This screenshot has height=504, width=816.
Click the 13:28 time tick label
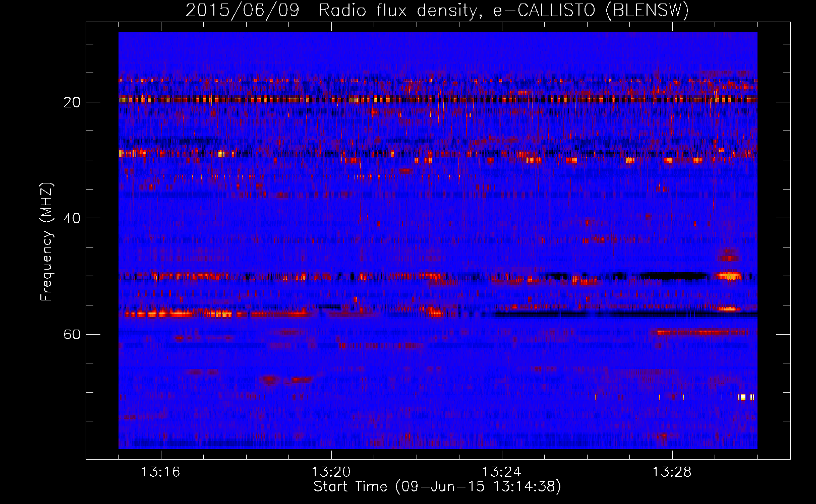672,472
